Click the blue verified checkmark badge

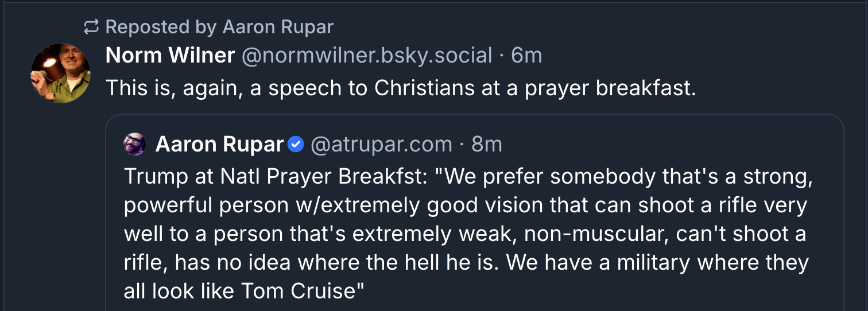[296, 145]
